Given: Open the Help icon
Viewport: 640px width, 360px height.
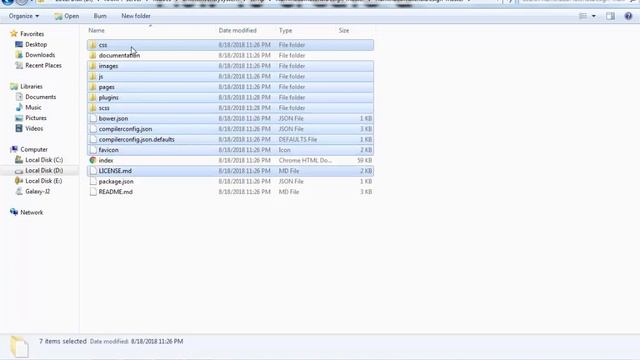Looking at the screenshot, I should pos(628,16).
